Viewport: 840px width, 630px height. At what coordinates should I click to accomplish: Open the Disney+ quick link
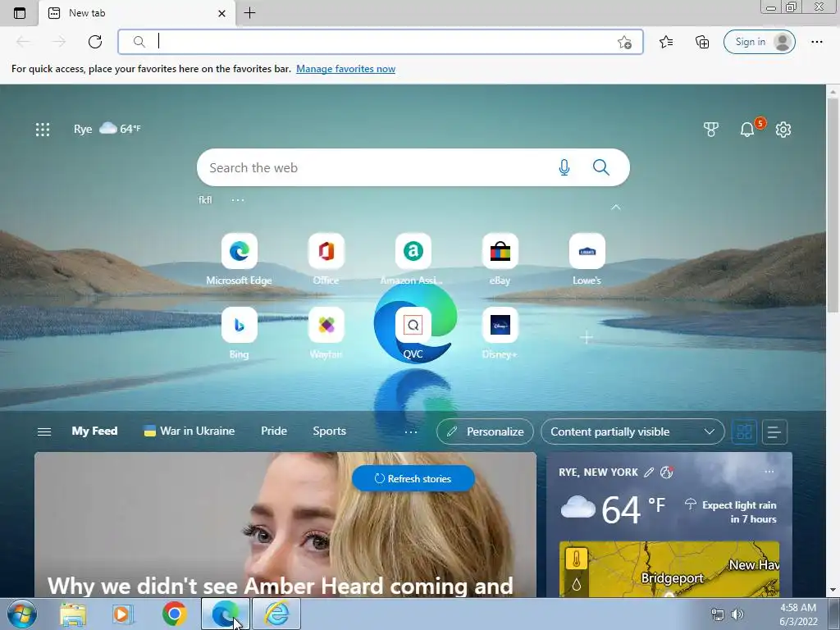click(500, 333)
